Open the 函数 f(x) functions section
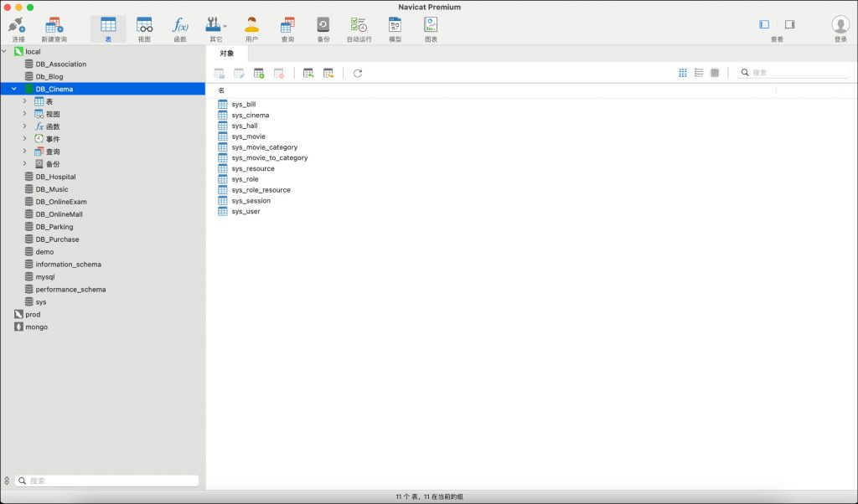The image size is (858, 504). 180,28
